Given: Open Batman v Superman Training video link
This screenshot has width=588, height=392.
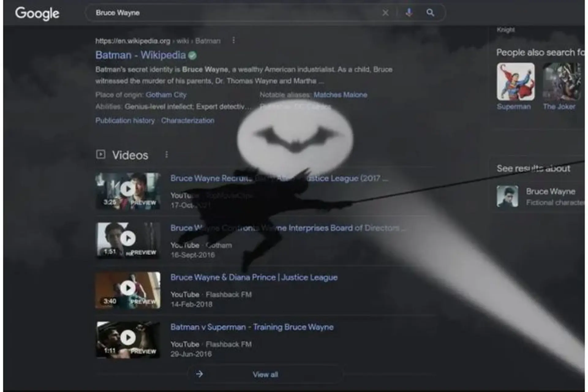Looking at the screenshot, I should (252, 327).
